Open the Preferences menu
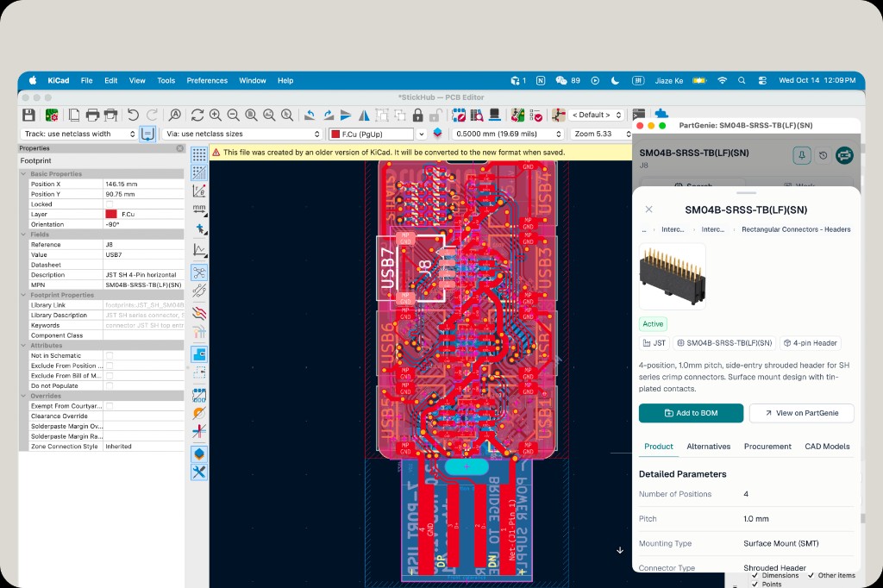The width and height of the screenshot is (883, 588). 207,80
